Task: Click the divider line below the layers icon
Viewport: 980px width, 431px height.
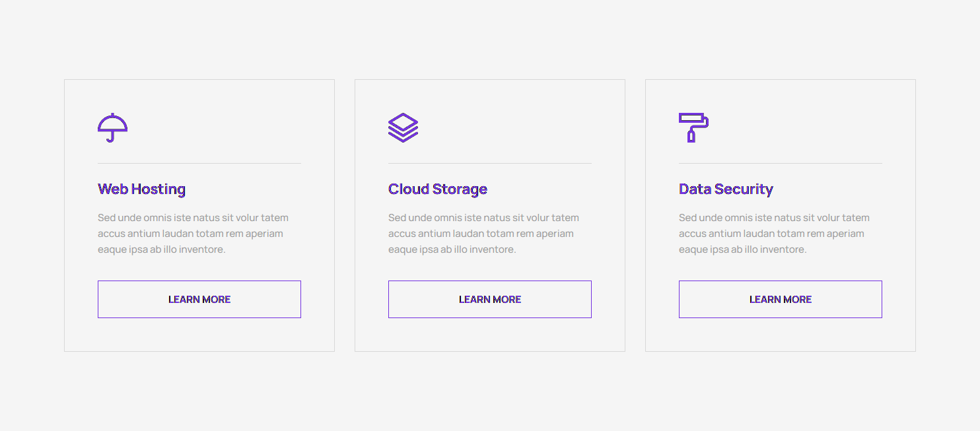Action: pos(489,163)
